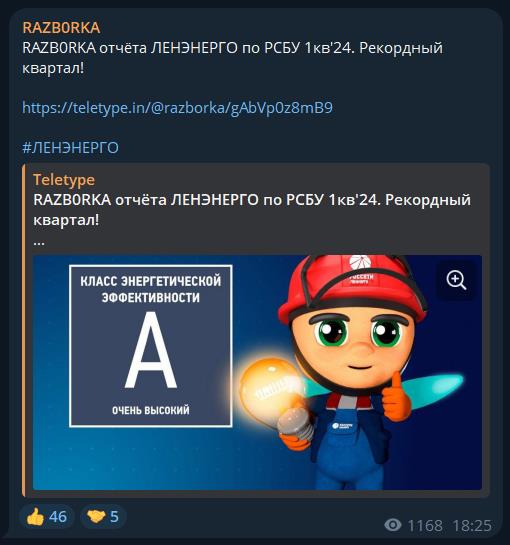510x545 pixels.
Task: Open the RAZBORKA channel name
Action: click(61, 28)
